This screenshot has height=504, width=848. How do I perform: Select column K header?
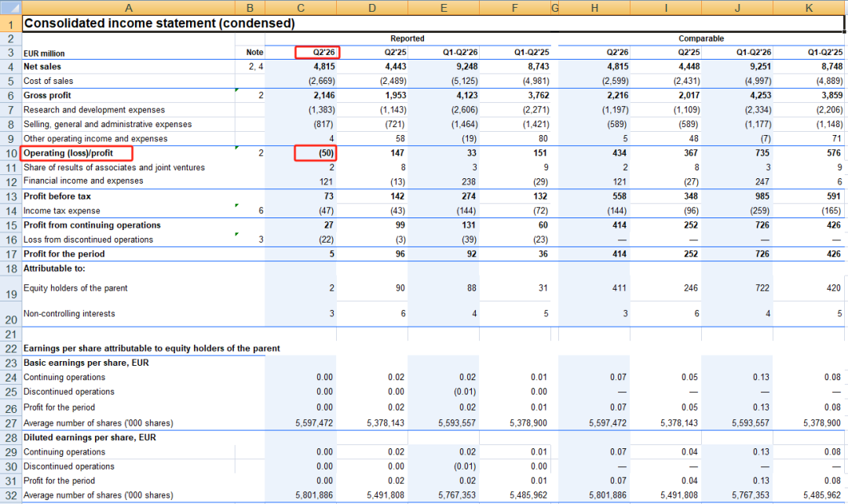809,8
